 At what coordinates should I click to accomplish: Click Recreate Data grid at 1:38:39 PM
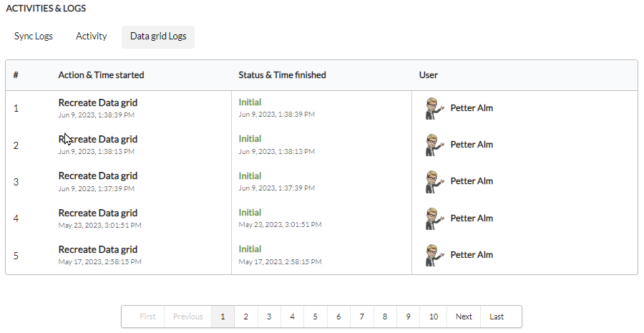98,103
